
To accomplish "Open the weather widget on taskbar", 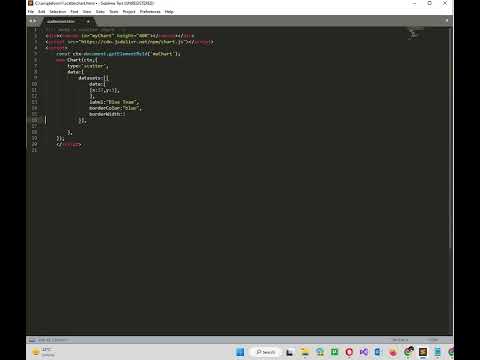I will pos(43,352).
